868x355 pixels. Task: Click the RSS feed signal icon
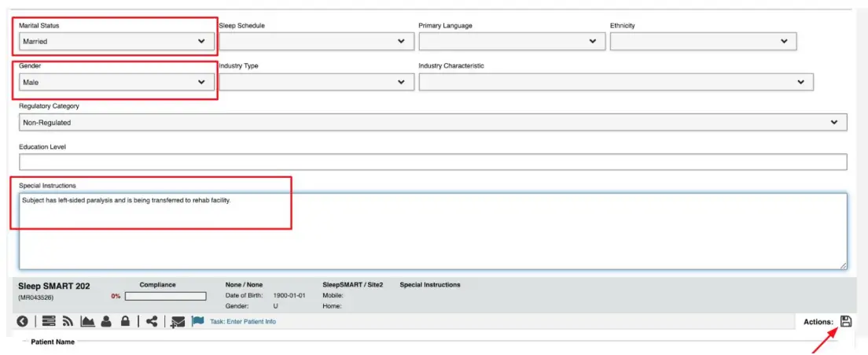tap(68, 321)
